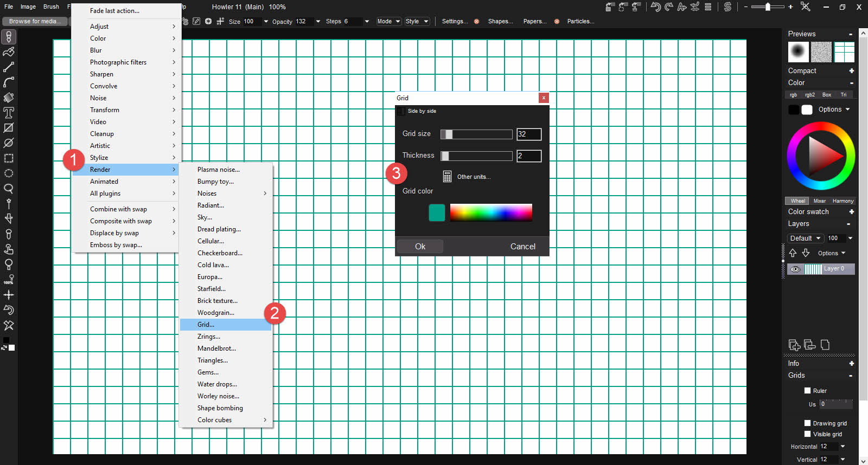
Task: Toggle the Drawing grid checkbox
Action: (x=807, y=423)
